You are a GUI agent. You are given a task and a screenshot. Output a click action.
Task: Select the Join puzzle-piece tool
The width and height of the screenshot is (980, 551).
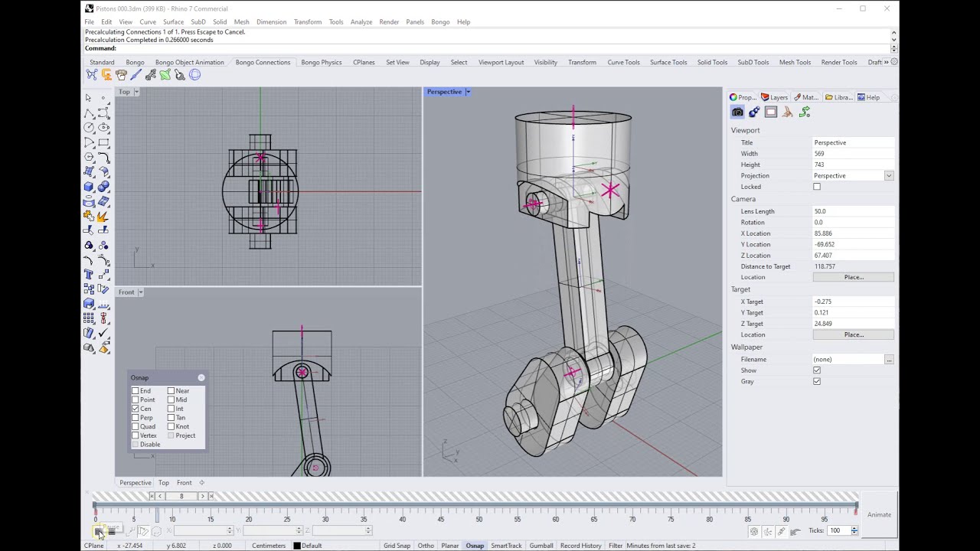coord(89,216)
